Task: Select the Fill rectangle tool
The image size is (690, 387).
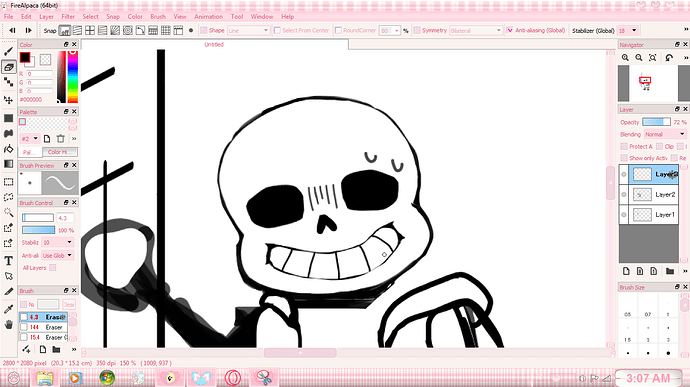Action: click(x=8, y=118)
